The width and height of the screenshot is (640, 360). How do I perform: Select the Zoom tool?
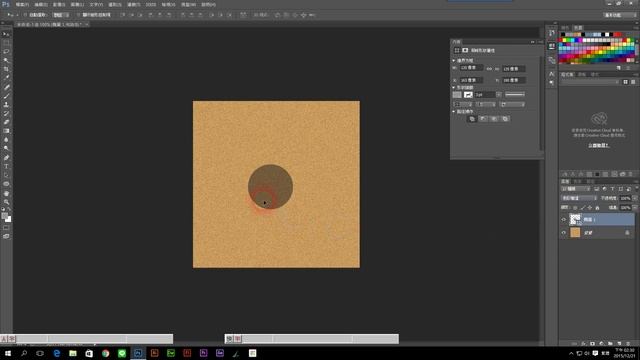[x=6, y=202]
